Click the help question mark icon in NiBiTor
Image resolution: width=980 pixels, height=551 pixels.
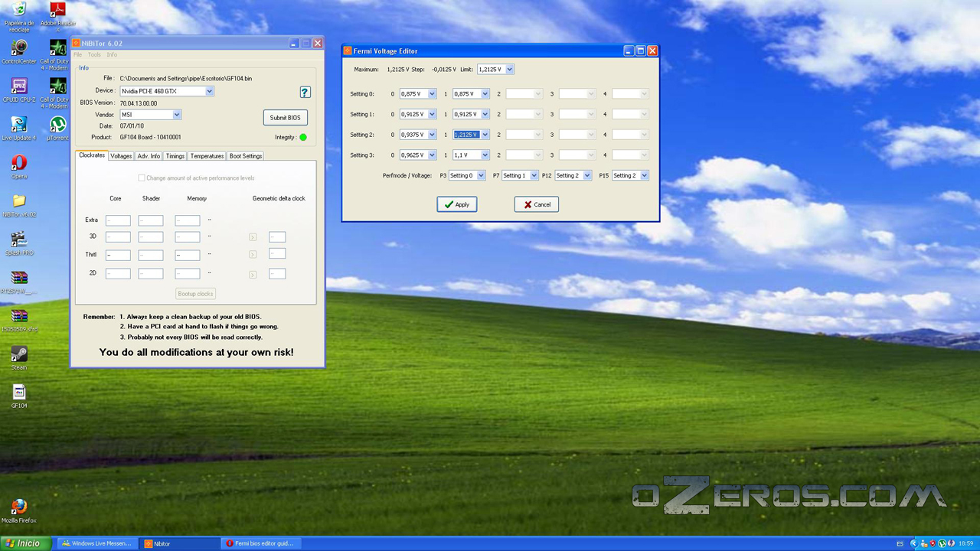coord(305,92)
